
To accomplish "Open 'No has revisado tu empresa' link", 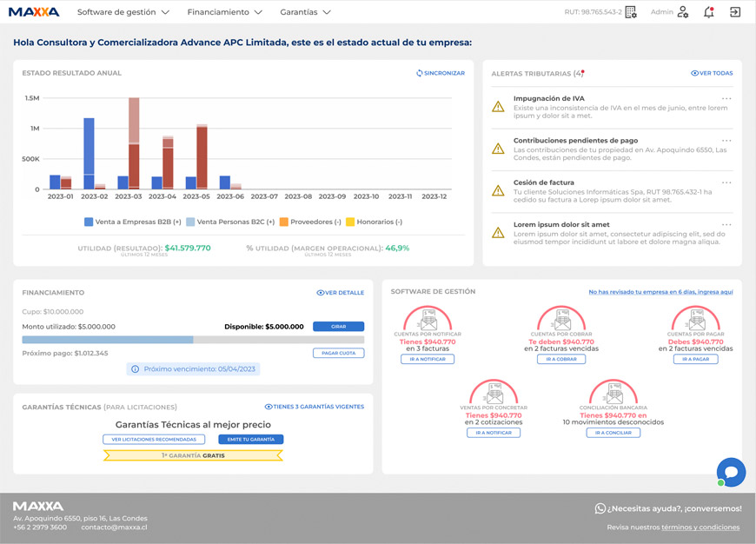I will pyautogui.click(x=660, y=292).
